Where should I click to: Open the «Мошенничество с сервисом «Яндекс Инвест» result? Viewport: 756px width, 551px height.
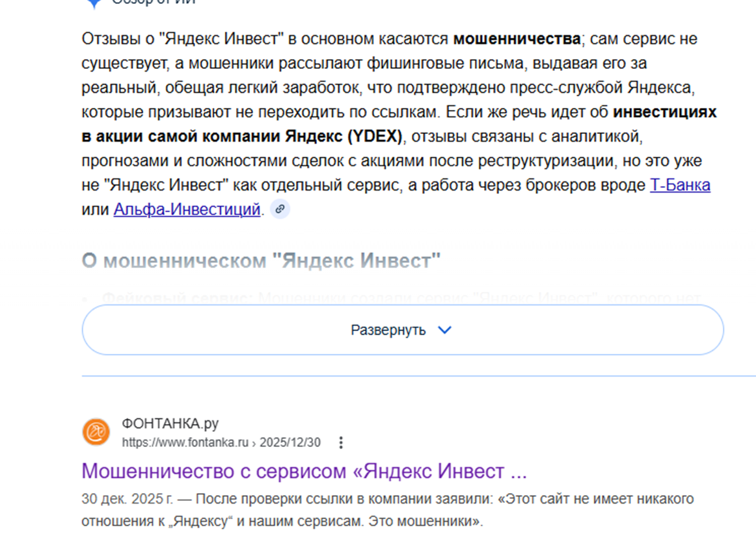coord(304,470)
